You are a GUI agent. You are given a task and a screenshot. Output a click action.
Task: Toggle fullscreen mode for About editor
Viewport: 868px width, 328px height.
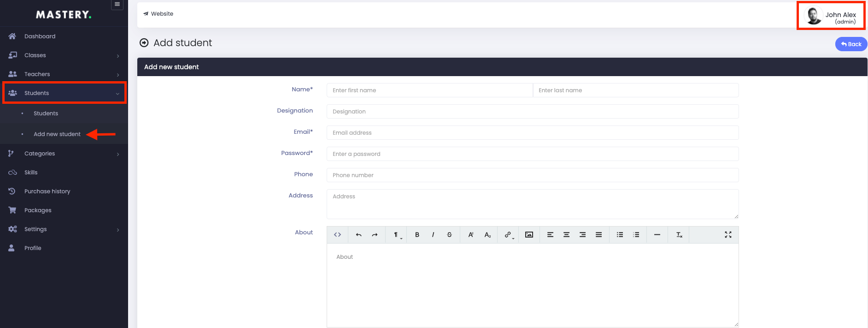(728, 235)
